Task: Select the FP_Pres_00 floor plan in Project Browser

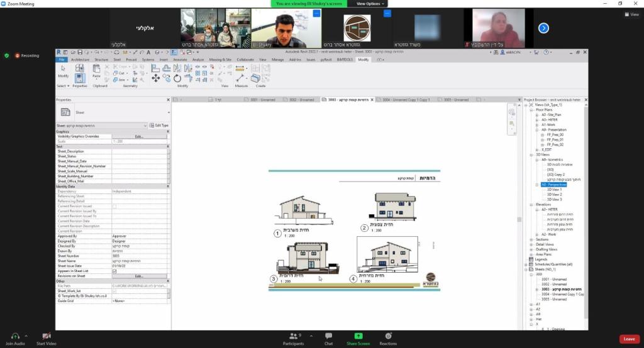Action: click(555, 134)
